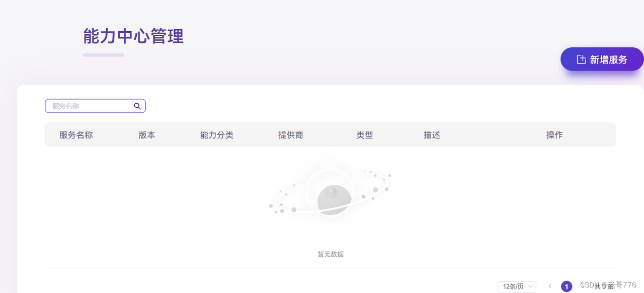This screenshot has height=293, width=644.
Task: Click the 能力中心管理 page title
Action: pos(133,36)
